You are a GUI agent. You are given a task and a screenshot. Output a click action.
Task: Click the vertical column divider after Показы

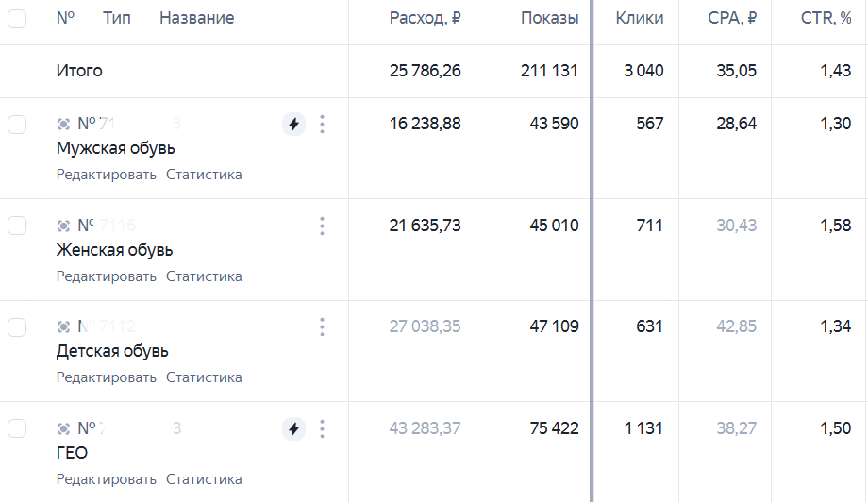click(592, 251)
